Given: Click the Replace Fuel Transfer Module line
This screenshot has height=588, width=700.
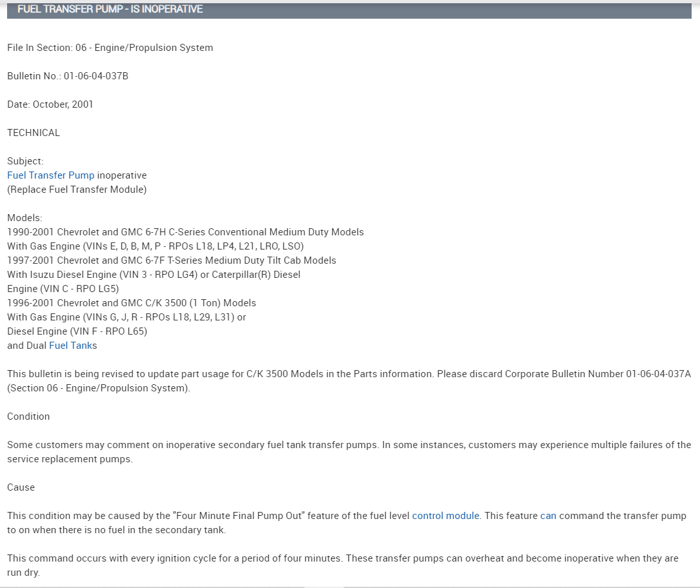Looking at the screenshot, I should (x=77, y=190).
